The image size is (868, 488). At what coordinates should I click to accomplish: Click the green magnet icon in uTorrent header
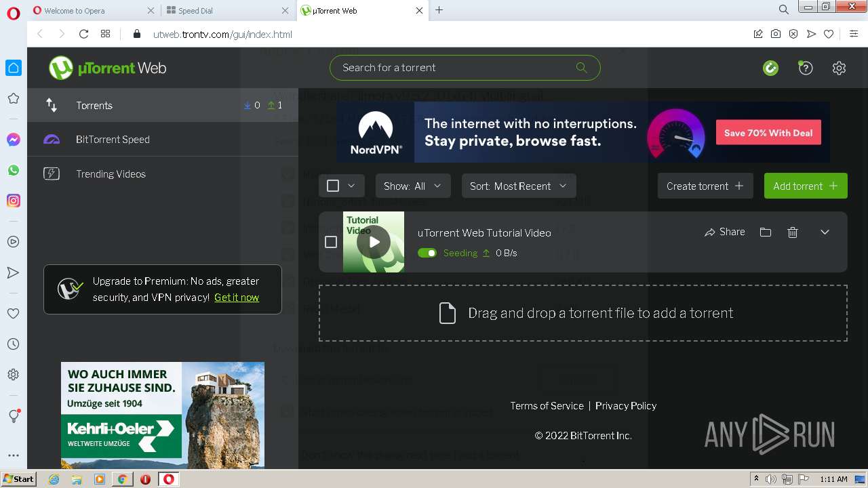(770, 68)
